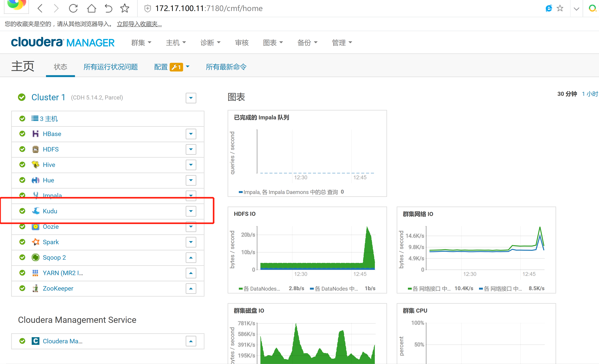
Task: Click the configuration wrench warning badge
Action: click(176, 67)
